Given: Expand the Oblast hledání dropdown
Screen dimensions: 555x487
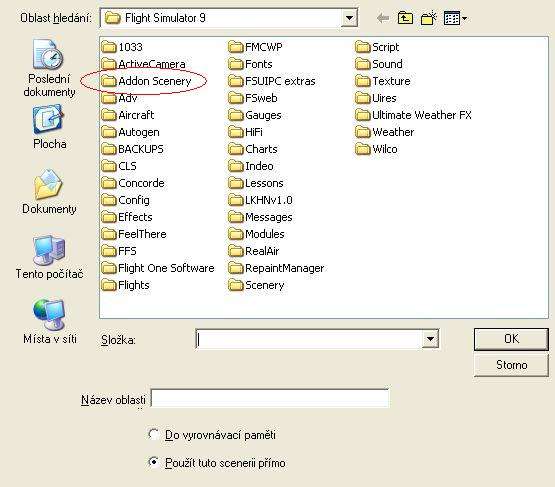Looking at the screenshot, I should point(349,18).
